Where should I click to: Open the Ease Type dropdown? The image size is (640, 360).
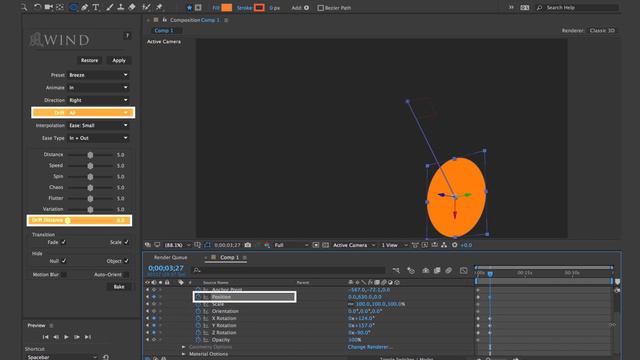(98, 138)
